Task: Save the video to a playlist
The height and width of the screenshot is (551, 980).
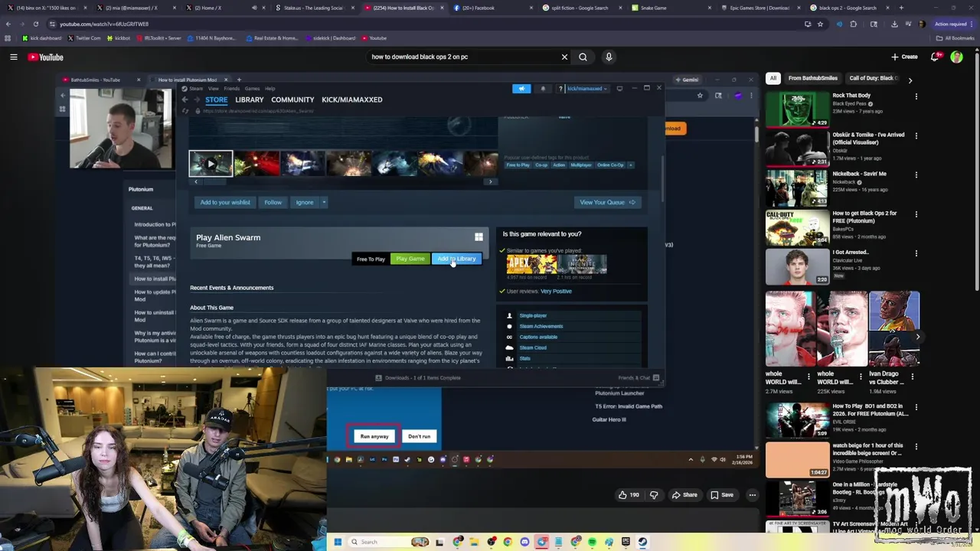Action: click(x=722, y=495)
